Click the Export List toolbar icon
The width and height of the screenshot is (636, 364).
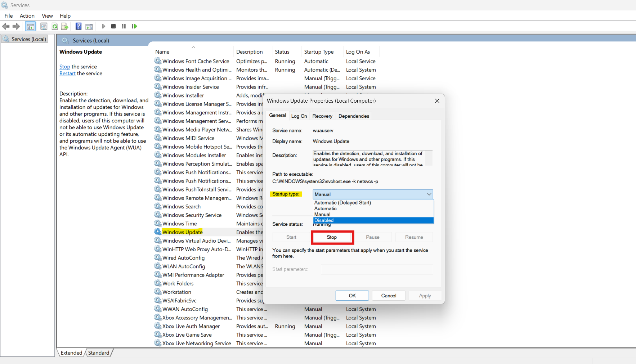[x=65, y=26]
